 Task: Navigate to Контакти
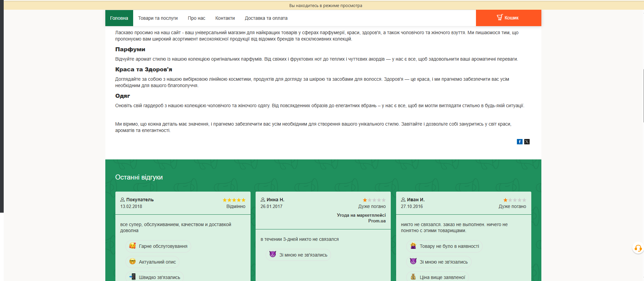point(225,18)
